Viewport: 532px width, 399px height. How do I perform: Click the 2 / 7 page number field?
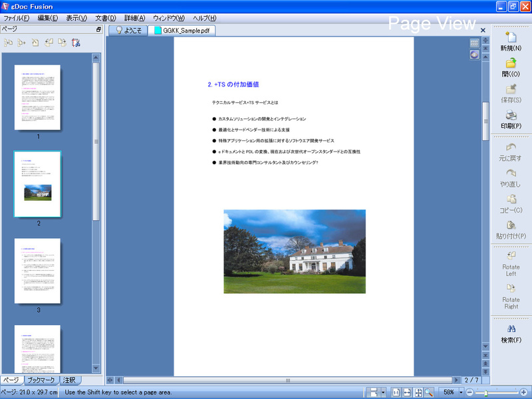(x=471, y=380)
